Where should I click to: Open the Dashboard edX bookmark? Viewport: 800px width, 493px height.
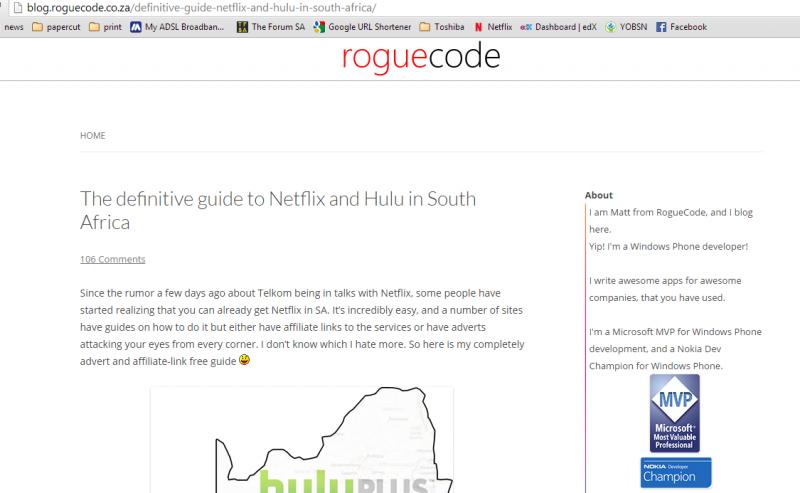(x=558, y=27)
